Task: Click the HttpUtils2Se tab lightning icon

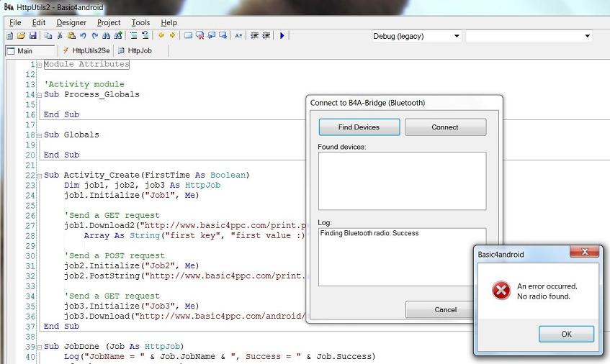Action: (x=66, y=50)
